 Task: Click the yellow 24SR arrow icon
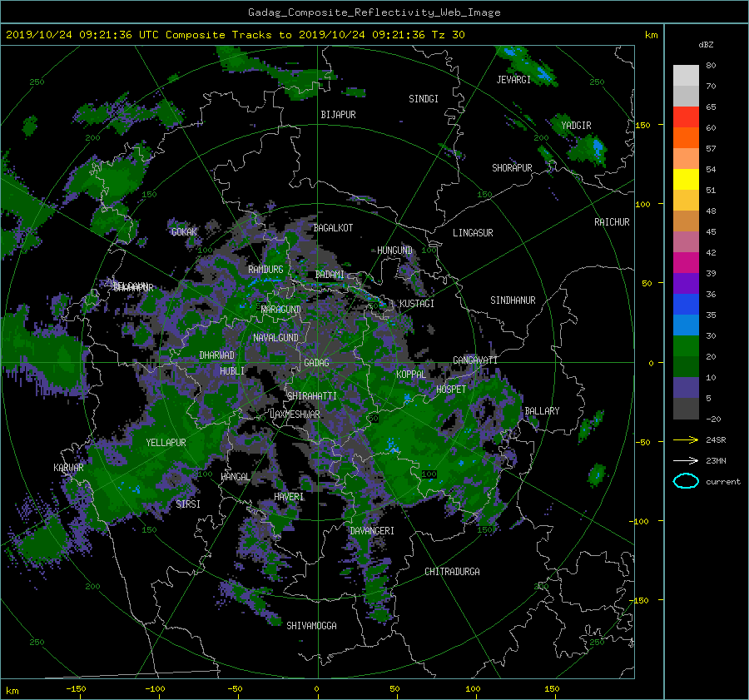click(x=686, y=439)
